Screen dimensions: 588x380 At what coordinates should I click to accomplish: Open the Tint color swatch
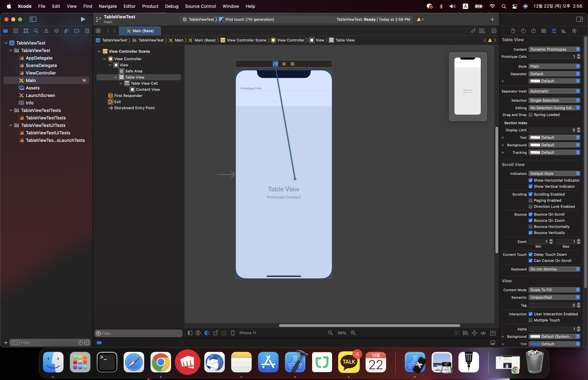click(x=535, y=344)
